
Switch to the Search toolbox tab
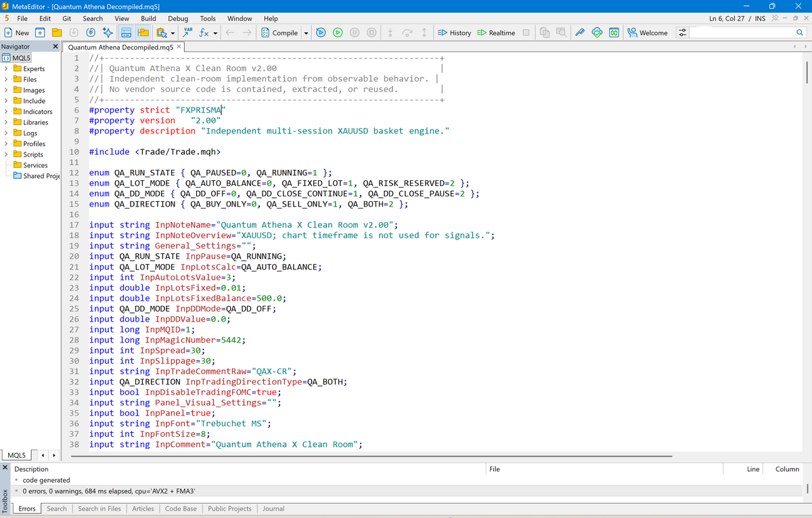coord(57,509)
